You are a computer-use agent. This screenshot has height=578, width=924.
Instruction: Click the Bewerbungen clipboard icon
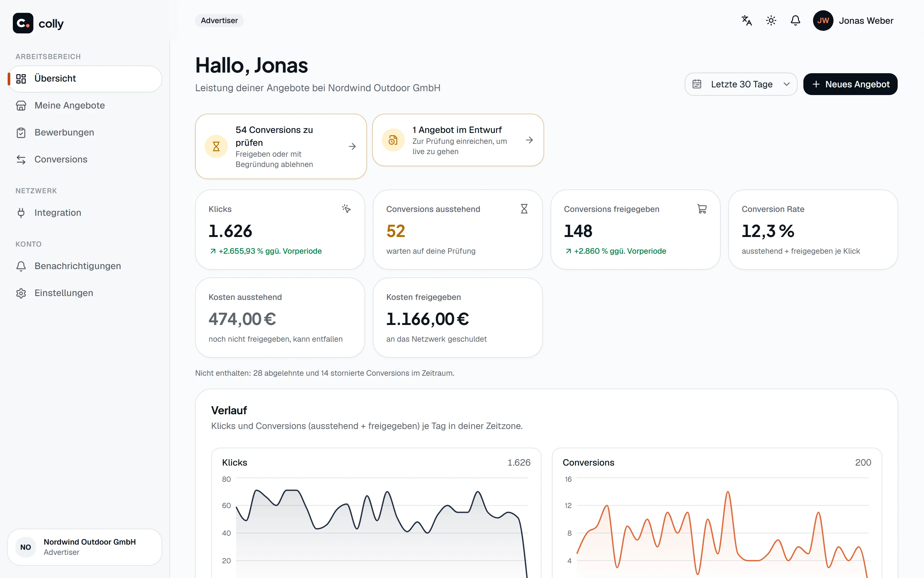(x=21, y=133)
